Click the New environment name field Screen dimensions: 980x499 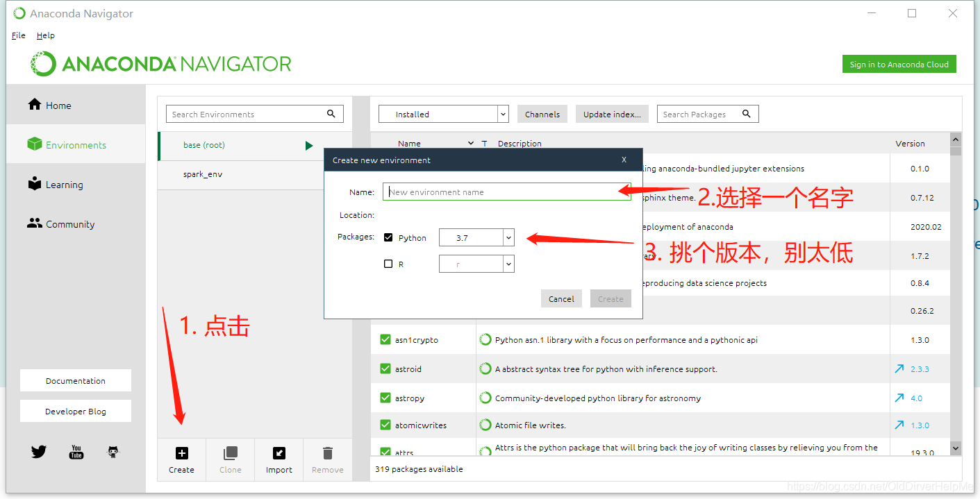(506, 192)
